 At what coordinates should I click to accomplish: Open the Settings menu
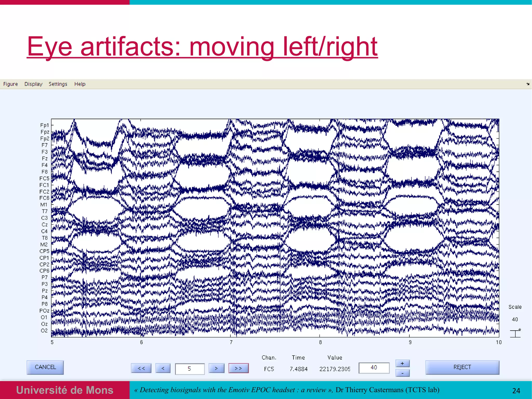tap(58, 84)
